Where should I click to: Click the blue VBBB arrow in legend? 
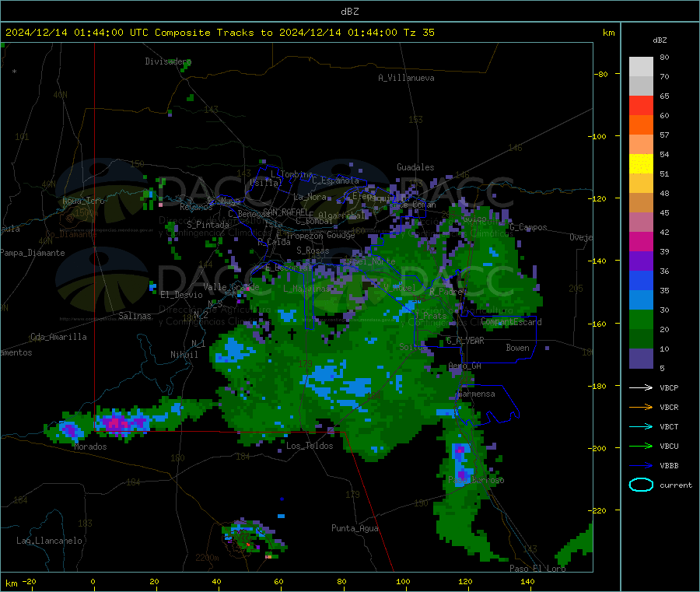pos(641,466)
